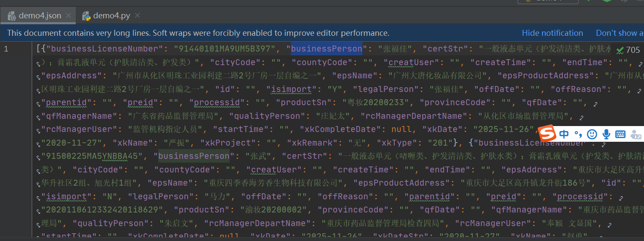Click line number 1 in the gutter
This screenshot has height=241, width=644.
click(x=6, y=49)
